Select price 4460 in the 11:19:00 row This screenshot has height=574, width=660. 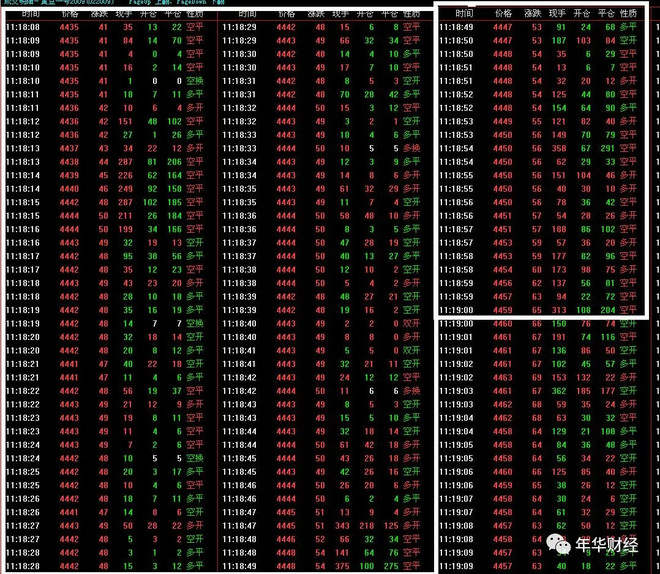503,324
